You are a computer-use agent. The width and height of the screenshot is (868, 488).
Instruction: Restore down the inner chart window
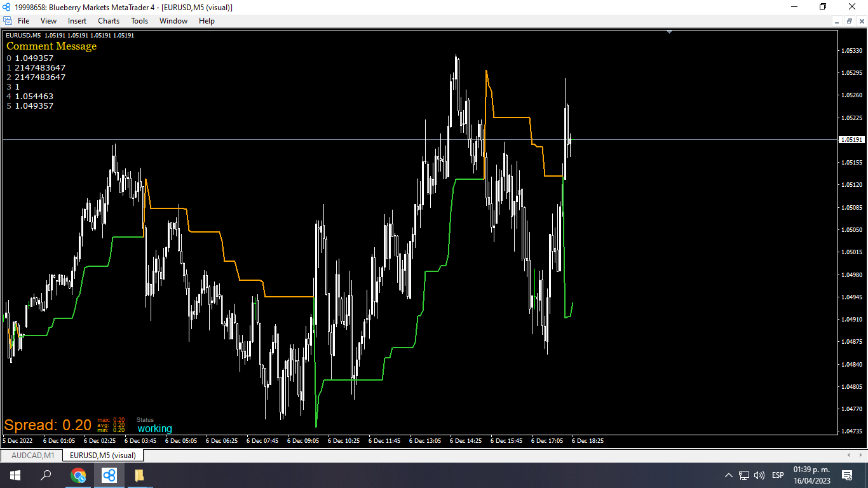(850, 21)
